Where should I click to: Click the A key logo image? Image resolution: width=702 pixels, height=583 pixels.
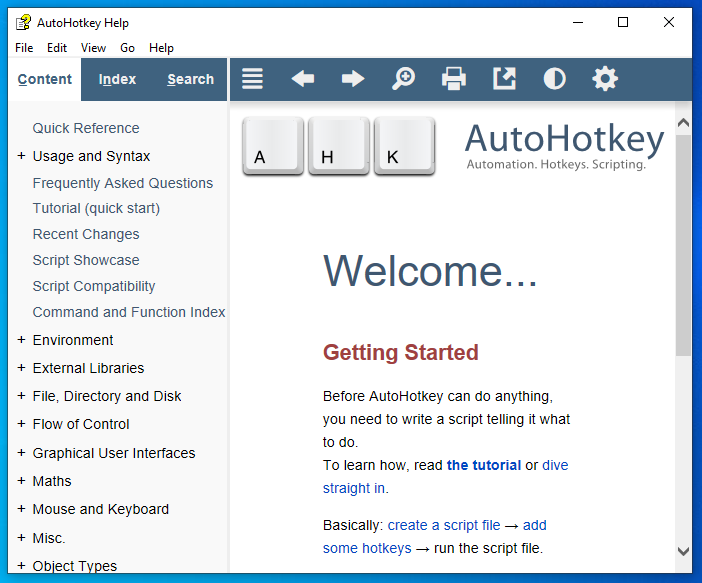273,146
